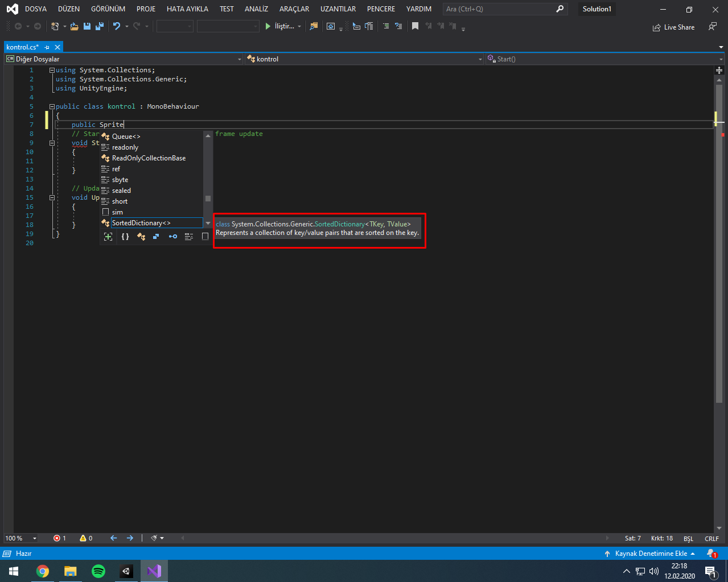
Task: Click the Feedback icon beside Live Share
Action: click(712, 27)
